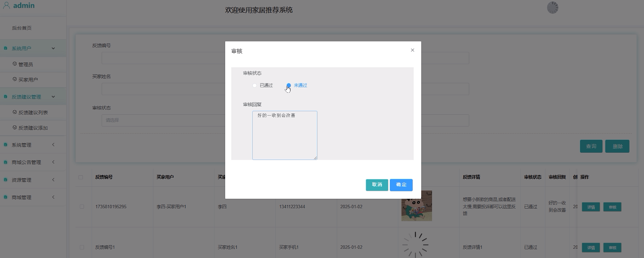Click the 资源管理 sidebar icon

(6, 180)
